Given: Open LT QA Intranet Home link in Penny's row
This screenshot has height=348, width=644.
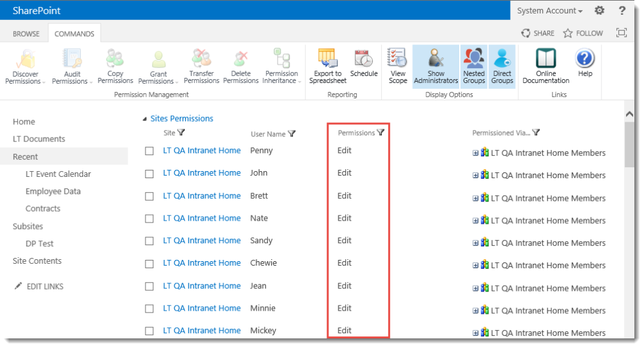Looking at the screenshot, I should click(202, 151).
